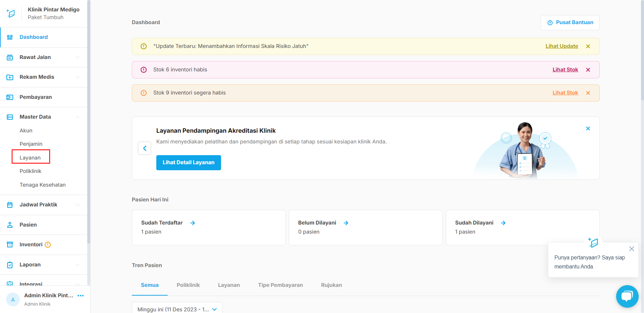Click the page vertical scrollbar
Viewport: 644px width, 313px height.
coord(642,50)
